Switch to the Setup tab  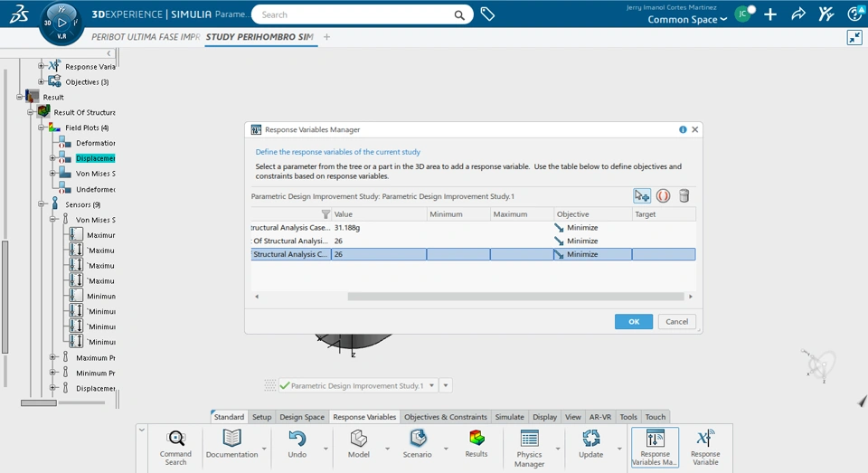pyautogui.click(x=261, y=417)
